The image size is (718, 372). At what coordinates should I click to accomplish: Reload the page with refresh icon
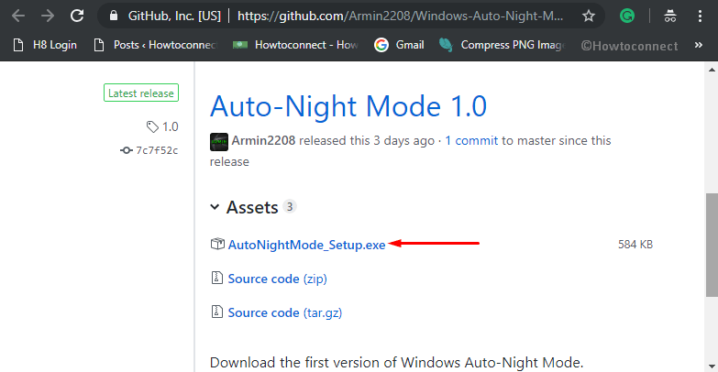[77, 16]
